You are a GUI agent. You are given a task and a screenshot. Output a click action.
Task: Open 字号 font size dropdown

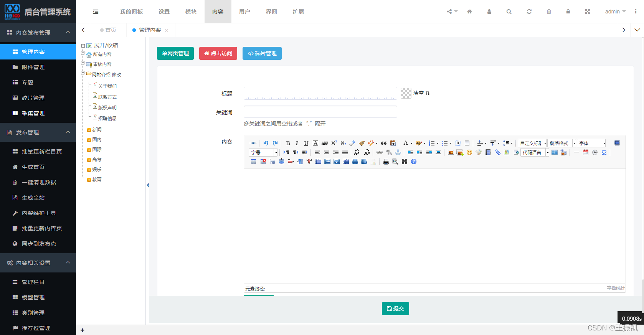(x=263, y=152)
